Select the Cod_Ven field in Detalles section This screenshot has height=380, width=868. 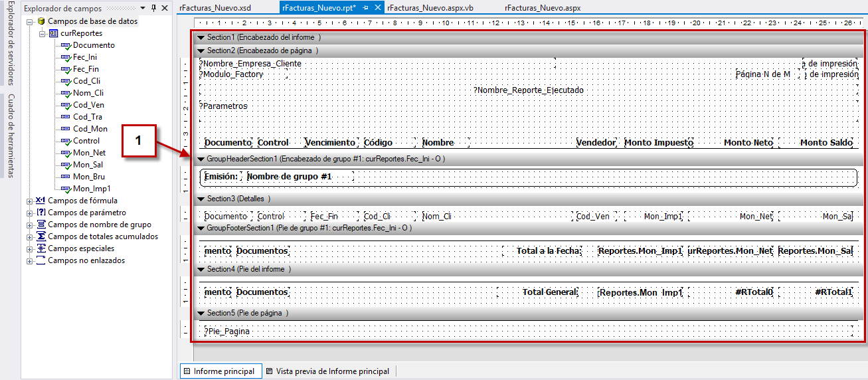(x=596, y=217)
